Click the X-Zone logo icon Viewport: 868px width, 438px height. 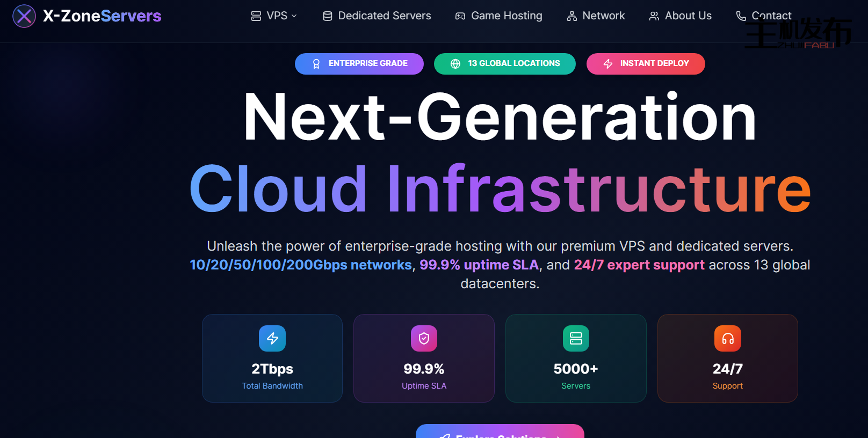click(x=24, y=16)
